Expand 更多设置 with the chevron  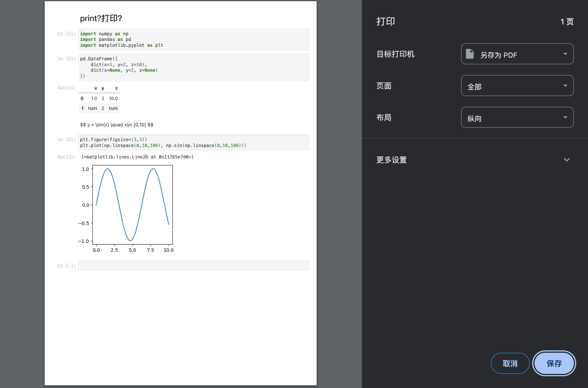[567, 160]
